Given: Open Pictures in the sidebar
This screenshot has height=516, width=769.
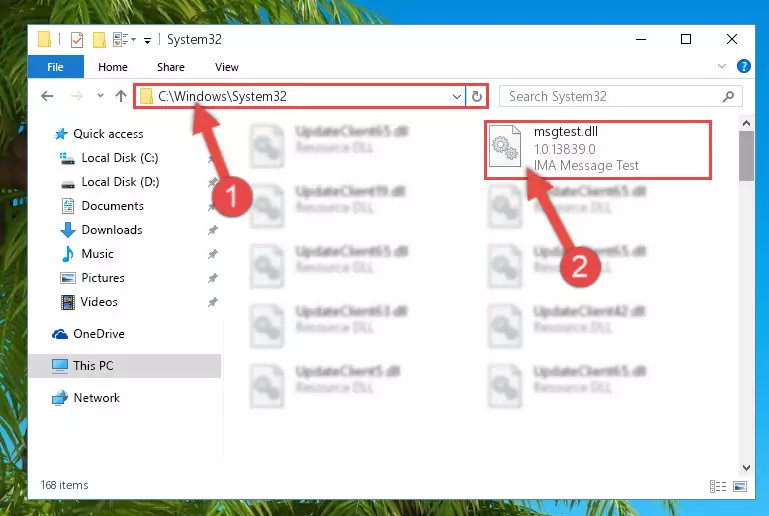Looking at the screenshot, I should coord(103,278).
